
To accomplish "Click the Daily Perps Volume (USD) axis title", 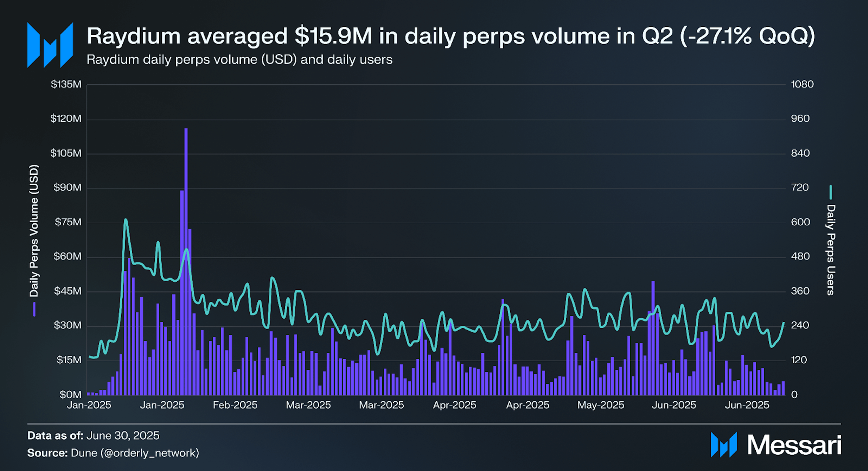I will [x=34, y=231].
